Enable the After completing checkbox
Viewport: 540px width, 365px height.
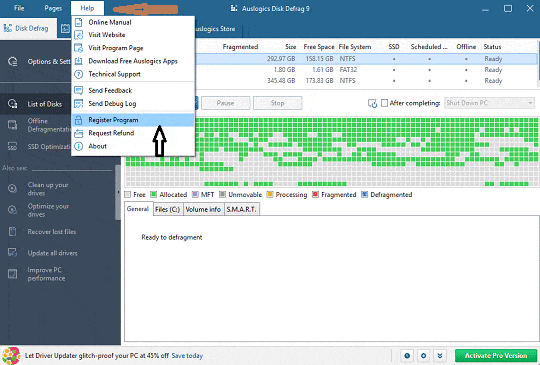[384, 103]
